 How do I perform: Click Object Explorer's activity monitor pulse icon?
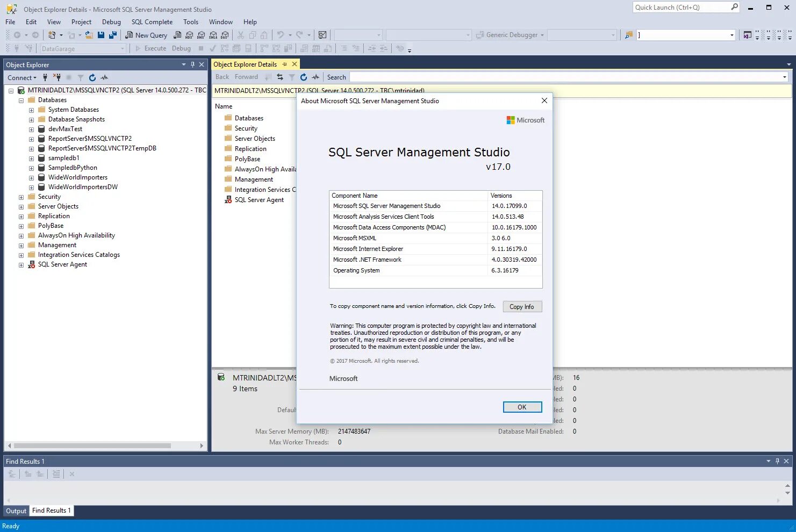click(x=104, y=77)
